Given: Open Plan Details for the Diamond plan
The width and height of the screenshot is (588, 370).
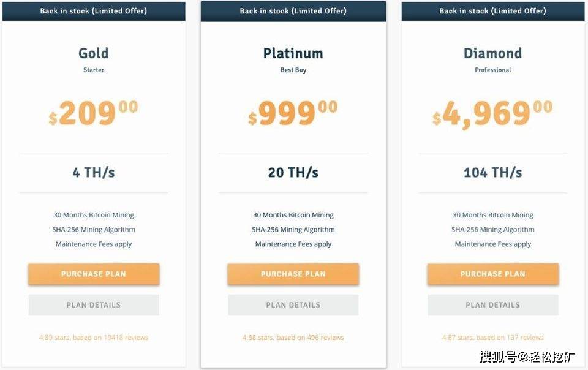Looking at the screenshot, I should [x=493, y=305].
